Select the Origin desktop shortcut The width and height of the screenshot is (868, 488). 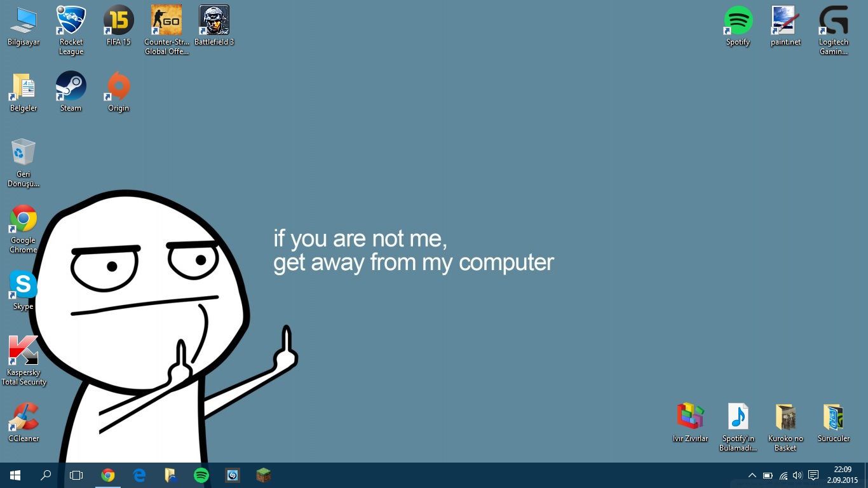[x=119, y=92]
